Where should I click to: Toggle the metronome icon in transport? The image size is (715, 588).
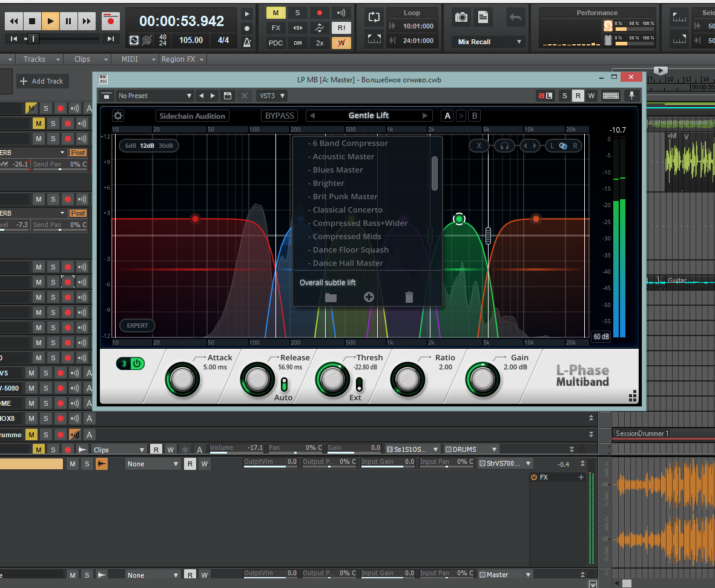tap(247, 42)
